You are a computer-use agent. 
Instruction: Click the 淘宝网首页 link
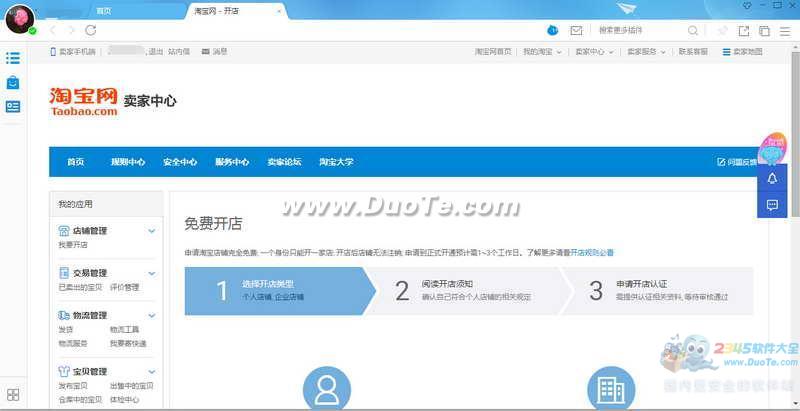pos(493,52)
